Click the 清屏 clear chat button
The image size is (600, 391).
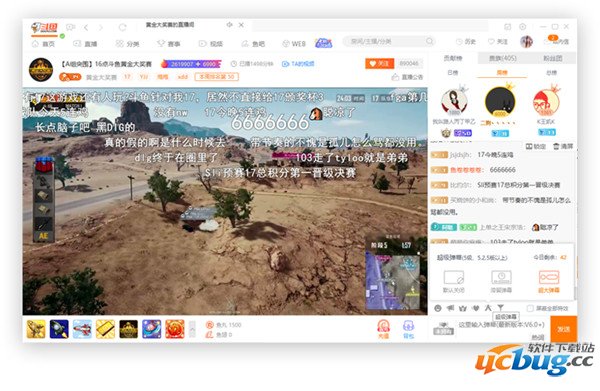(563, 146)
